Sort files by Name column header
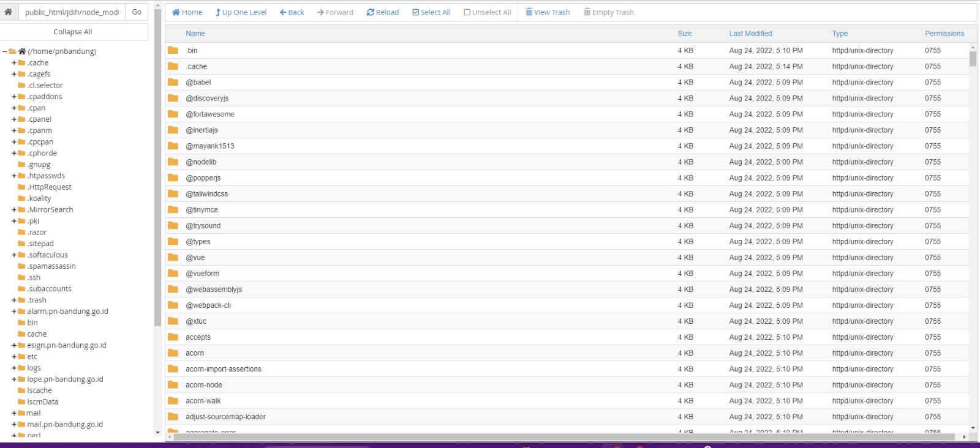Viewport: 980px width, 448px height. pos(195,34)
